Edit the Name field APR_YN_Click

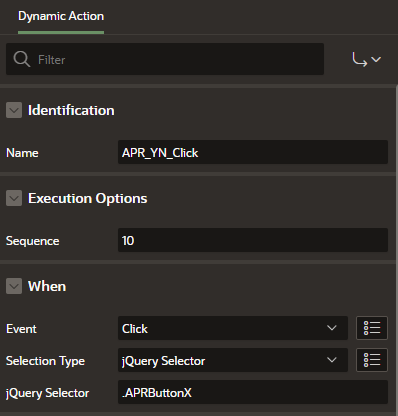point(253,153)
